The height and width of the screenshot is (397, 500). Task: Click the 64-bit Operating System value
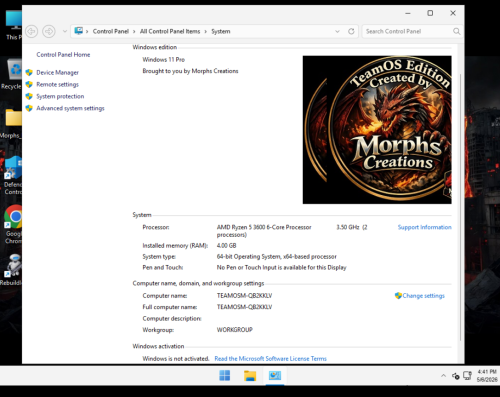[276, 257]
